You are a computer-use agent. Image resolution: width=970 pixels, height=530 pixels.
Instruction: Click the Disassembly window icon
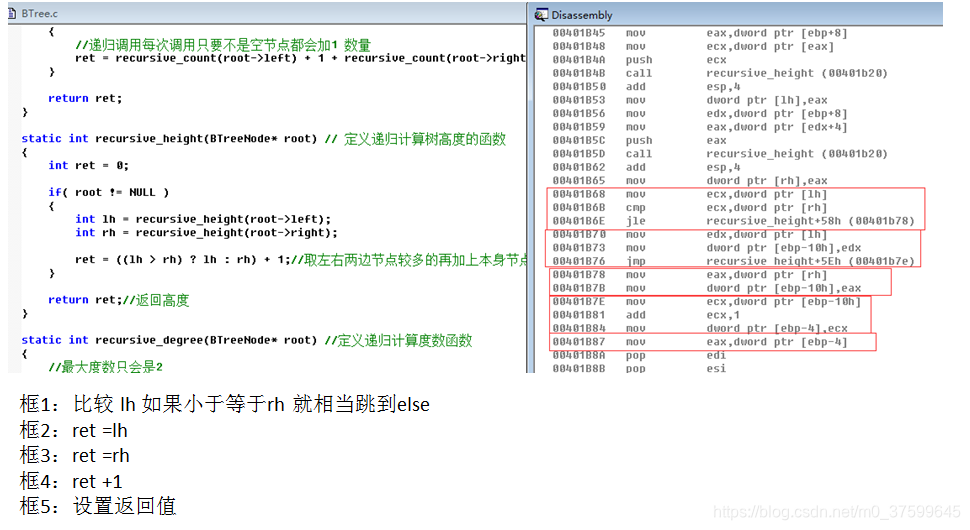(x=541, y=15)
